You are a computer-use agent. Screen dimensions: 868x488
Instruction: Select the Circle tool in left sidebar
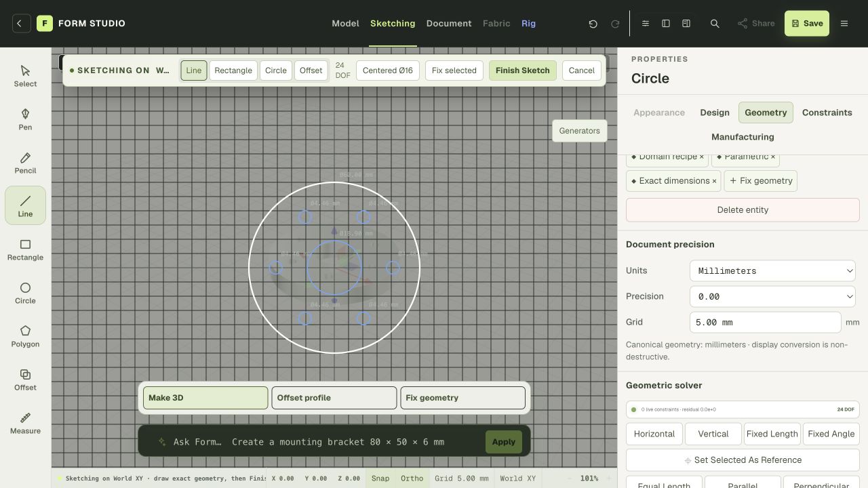coord(25,292)
